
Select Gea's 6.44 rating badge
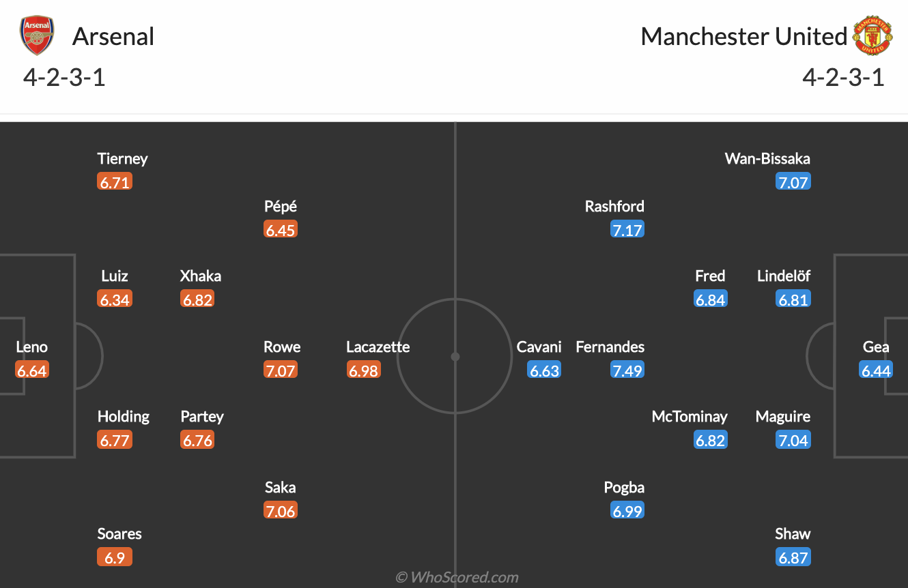point(876,370)
